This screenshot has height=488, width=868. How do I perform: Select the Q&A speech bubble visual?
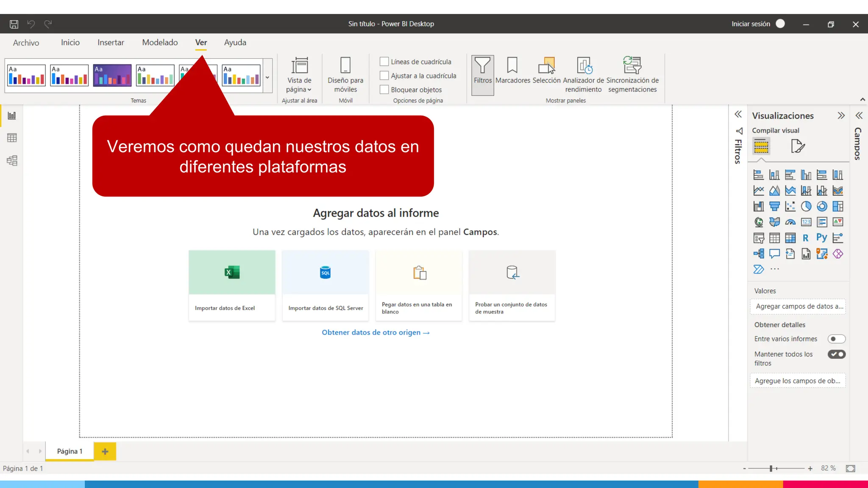[774, 254]
